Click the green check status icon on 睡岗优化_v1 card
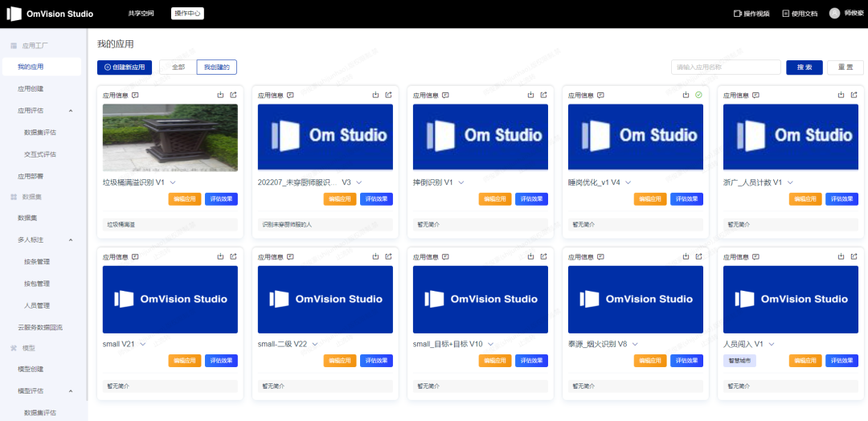868x421 pixels. [698, 95]
